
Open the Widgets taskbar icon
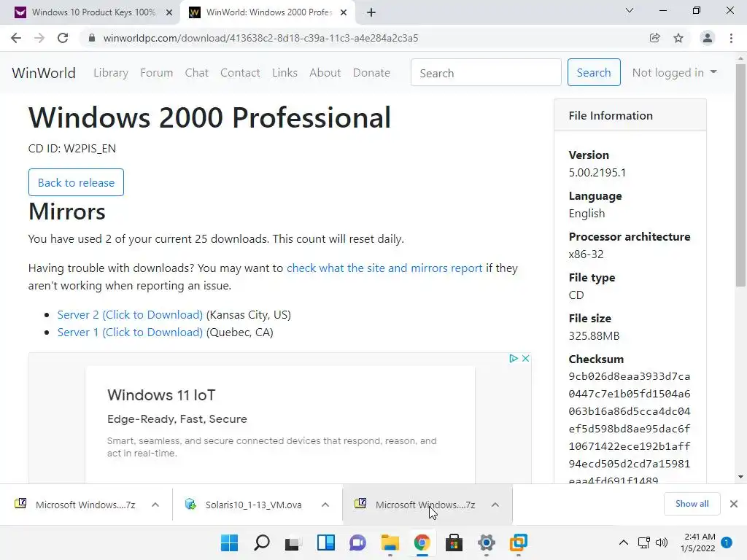click(326, 542)
